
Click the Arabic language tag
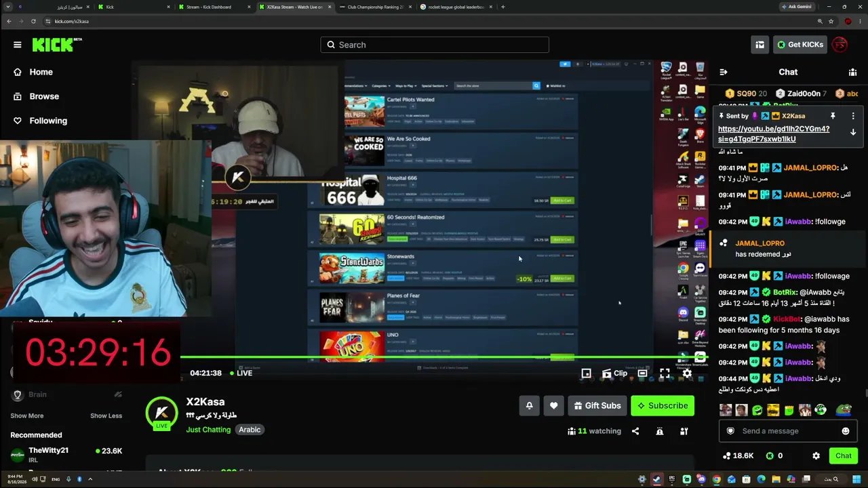250,430
